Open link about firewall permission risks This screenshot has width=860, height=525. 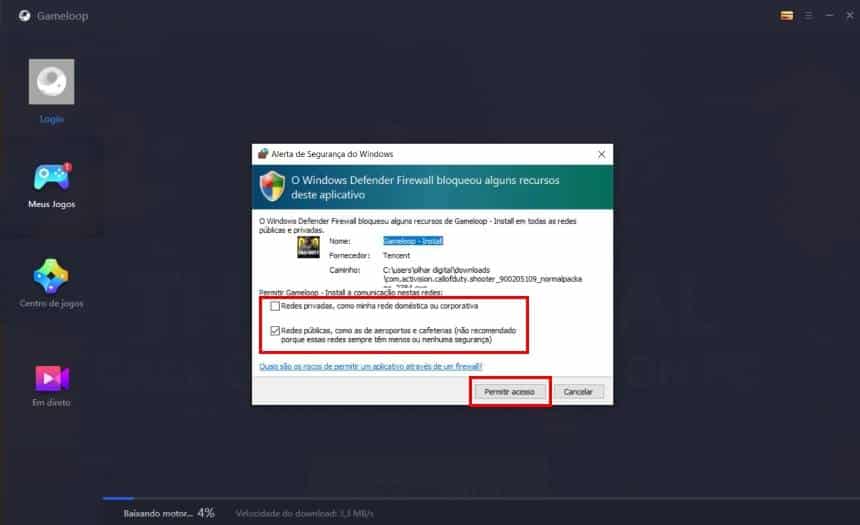click(371, 366)
